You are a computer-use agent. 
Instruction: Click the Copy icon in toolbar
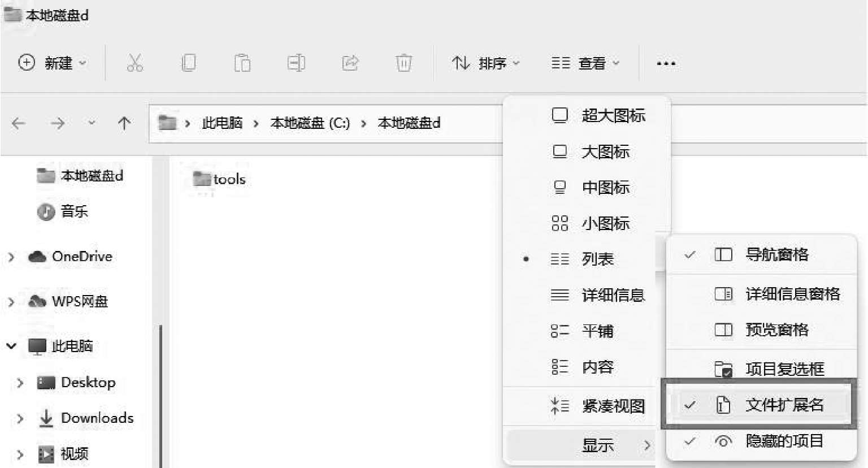189,63
